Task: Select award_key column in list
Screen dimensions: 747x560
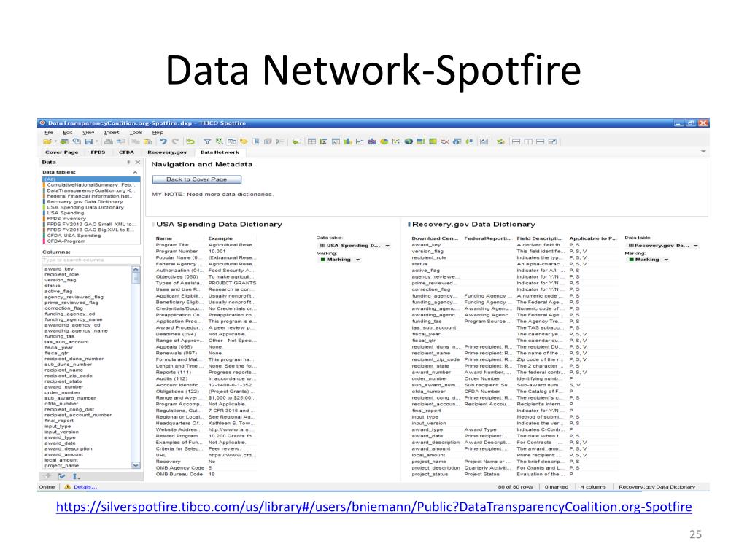Action: tap(59, 269)
